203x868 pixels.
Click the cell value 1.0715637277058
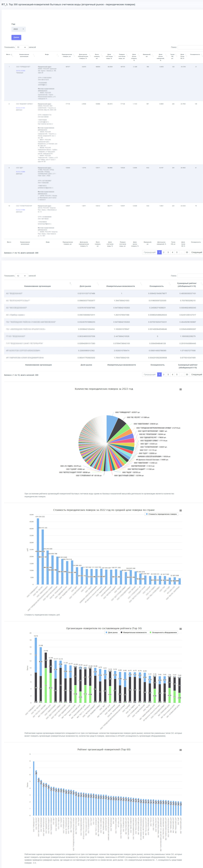click(188, 350)
